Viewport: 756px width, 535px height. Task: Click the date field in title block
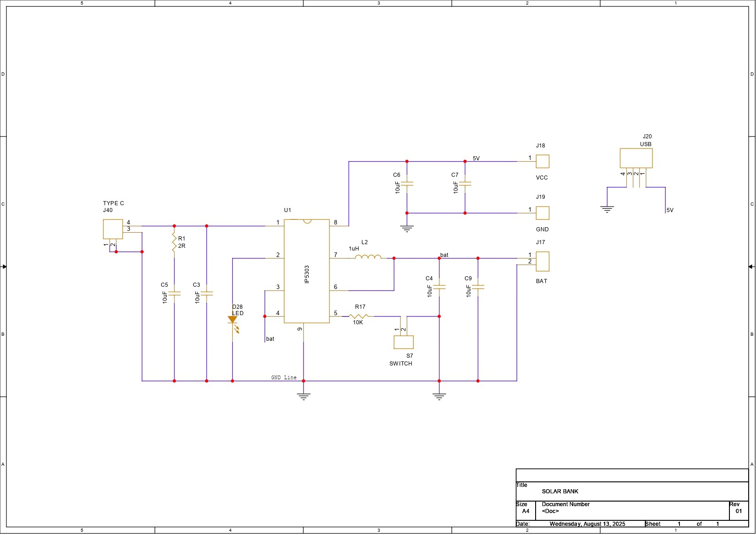[587, 524]
